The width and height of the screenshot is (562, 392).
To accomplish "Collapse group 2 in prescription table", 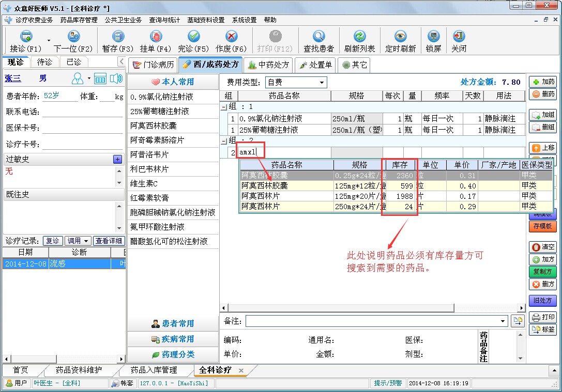I will (x=224, y=142).
